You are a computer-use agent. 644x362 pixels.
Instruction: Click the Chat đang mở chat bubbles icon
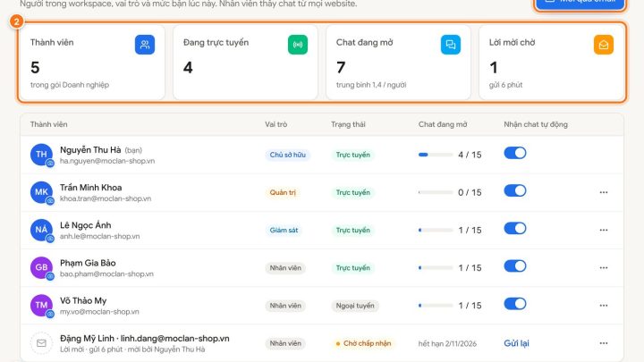[451, 45]
